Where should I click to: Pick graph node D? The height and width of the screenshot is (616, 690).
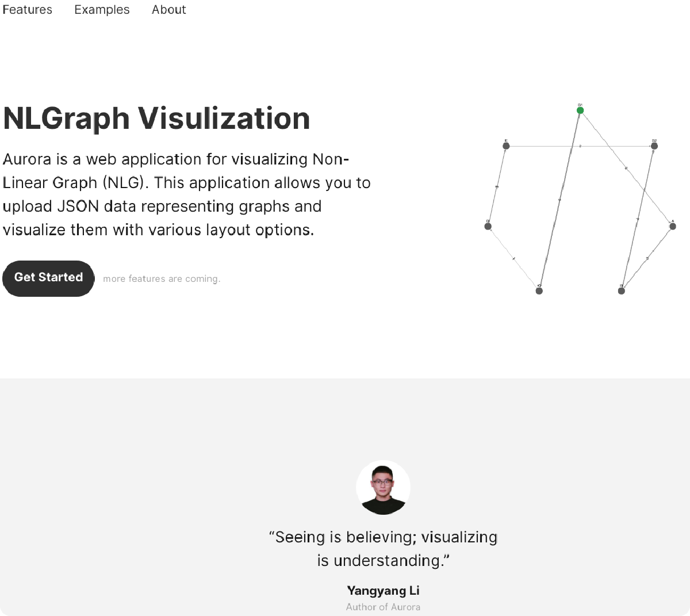pyautogui.click(x=488, y=226)
